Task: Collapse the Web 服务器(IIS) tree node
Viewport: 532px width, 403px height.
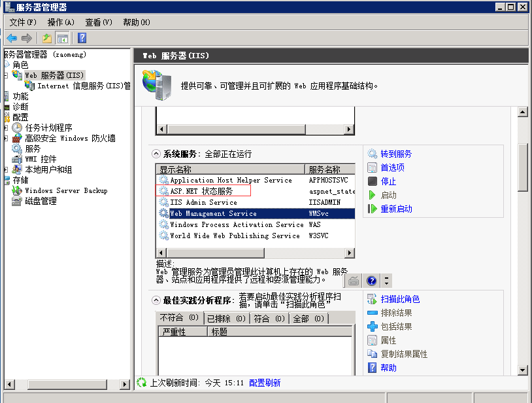Action: [x=6, y=75]
